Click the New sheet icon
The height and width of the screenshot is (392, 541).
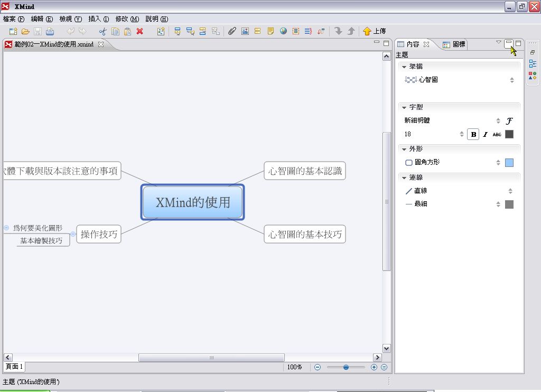coord(161,31)
